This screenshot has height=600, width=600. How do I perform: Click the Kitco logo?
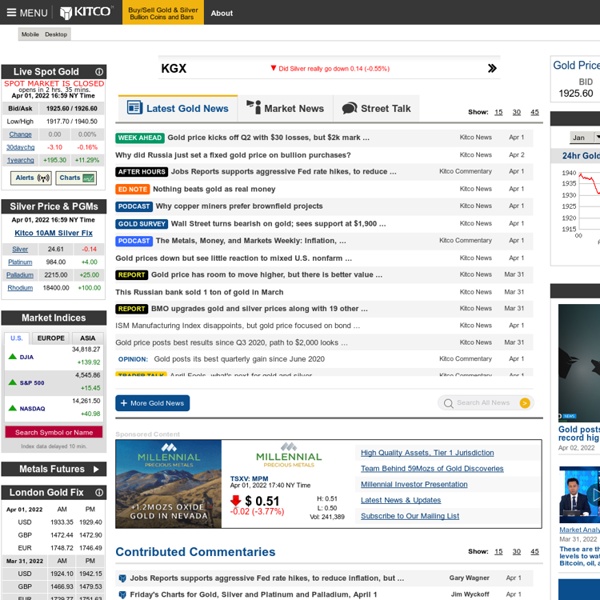87,13
